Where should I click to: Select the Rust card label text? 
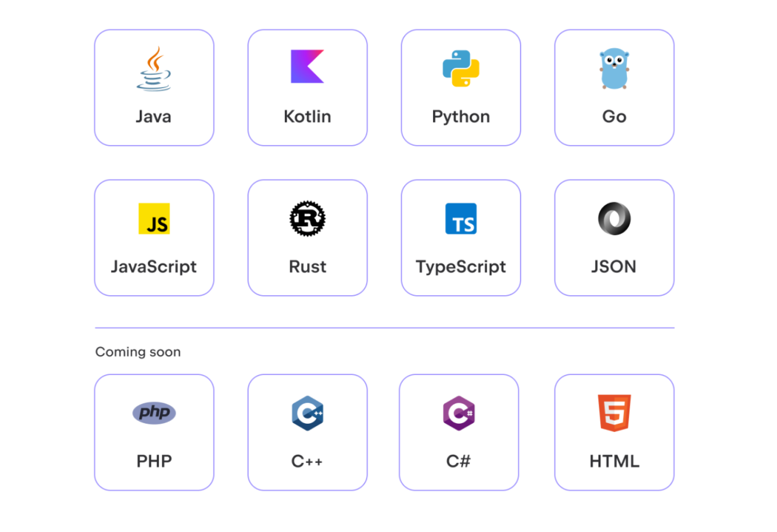307,267
